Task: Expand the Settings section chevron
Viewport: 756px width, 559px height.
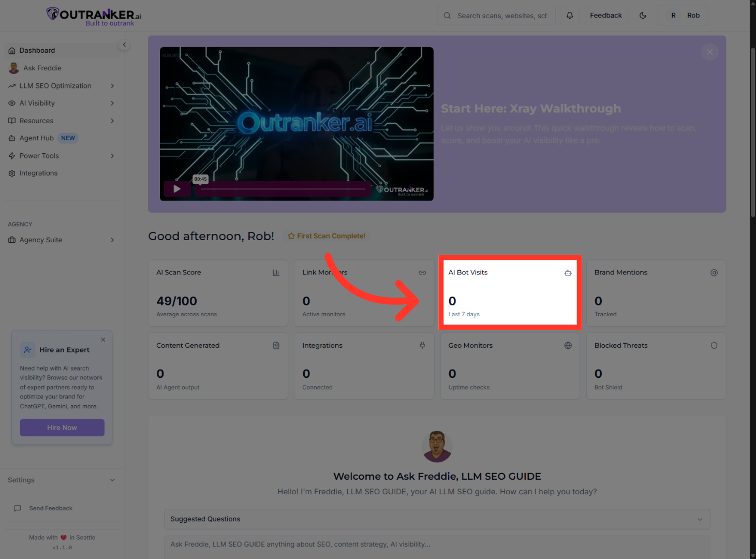Action: tap(112, 480)
